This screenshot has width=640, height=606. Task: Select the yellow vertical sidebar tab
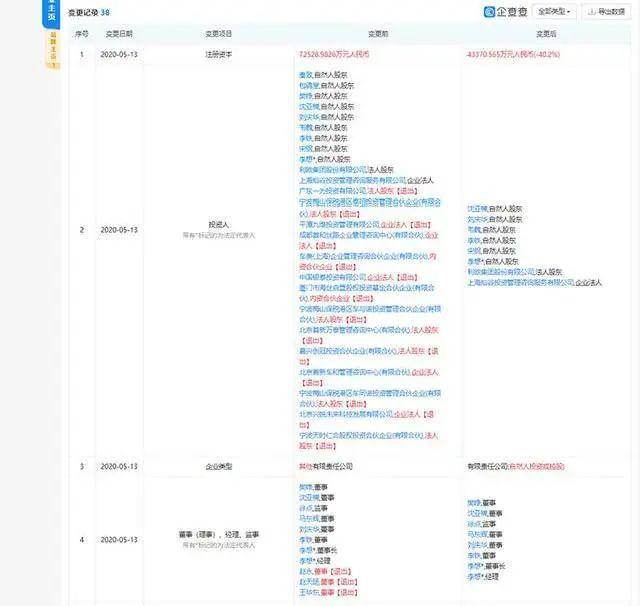pos(53,49)
